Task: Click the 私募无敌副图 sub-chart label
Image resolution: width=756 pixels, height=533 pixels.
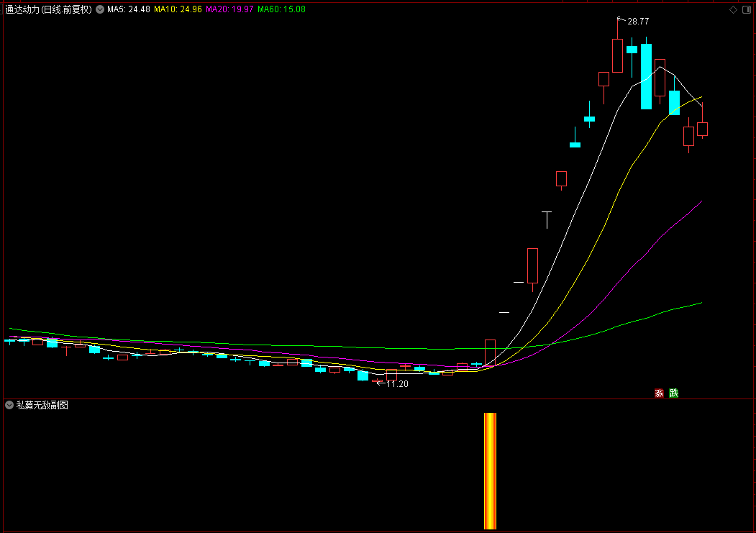Action: (42, 406)
